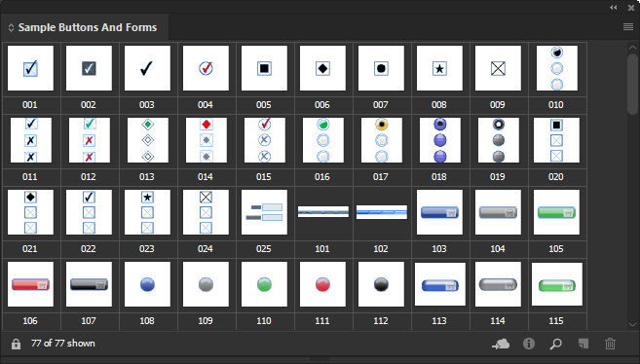640x364 pixels.
Task: Choose the gray round button 109
Action: point(206,284)
